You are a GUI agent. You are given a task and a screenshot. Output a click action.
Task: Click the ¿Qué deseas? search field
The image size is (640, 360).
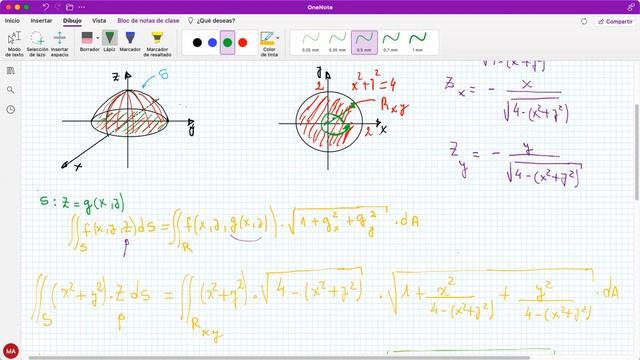click(211, 20)
